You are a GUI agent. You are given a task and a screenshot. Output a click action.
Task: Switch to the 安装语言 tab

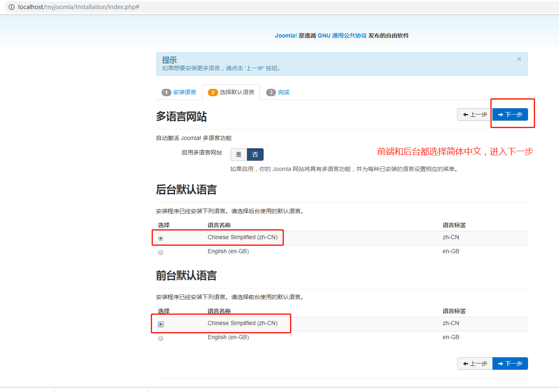point(179,92)
